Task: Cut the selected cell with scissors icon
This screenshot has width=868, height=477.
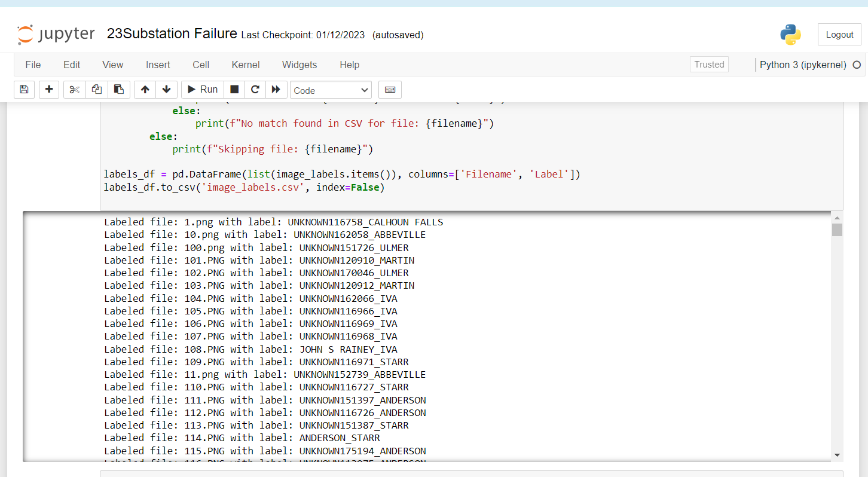Action: click(74, 89)
